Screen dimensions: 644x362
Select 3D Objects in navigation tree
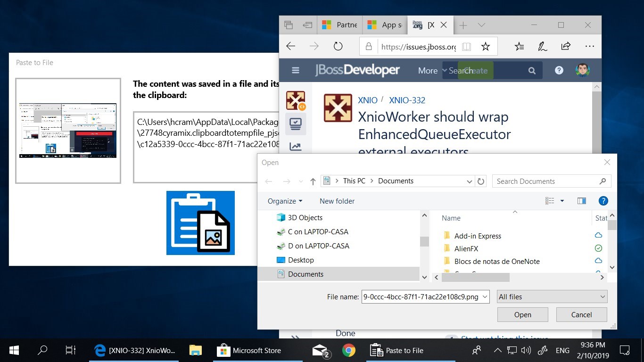point(305,217)
